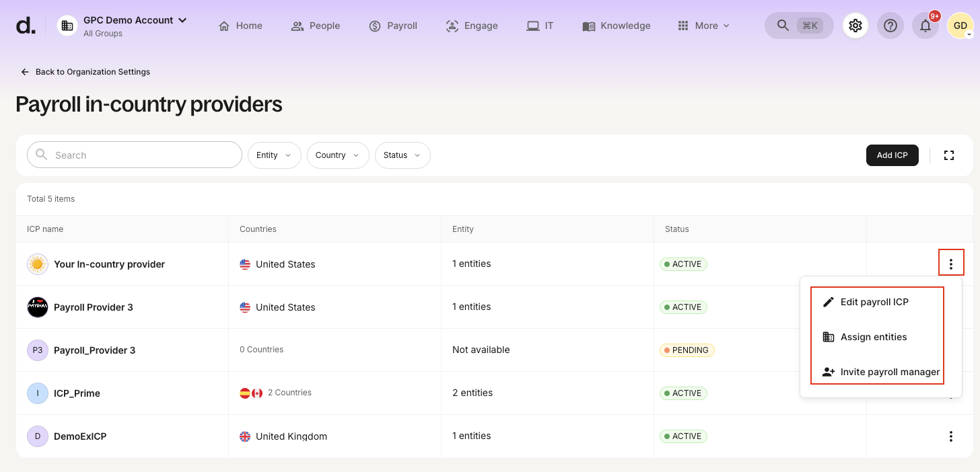Open the More navigation menu
This screenshot has width=980, height=472.
703,26
